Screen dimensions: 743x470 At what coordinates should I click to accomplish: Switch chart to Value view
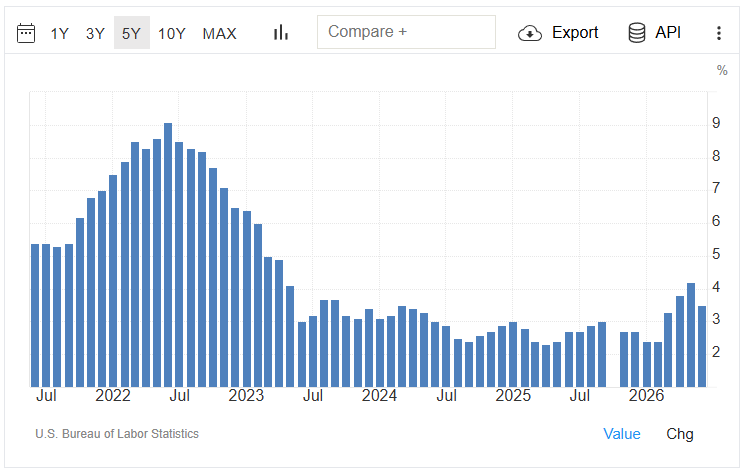pos(622,434)
